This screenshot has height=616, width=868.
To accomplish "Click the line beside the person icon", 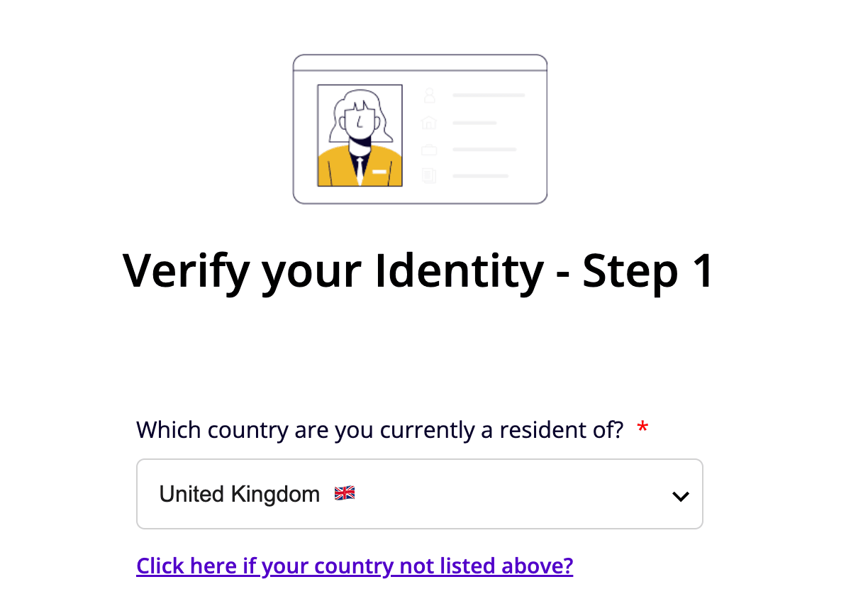I will (489, 95).
